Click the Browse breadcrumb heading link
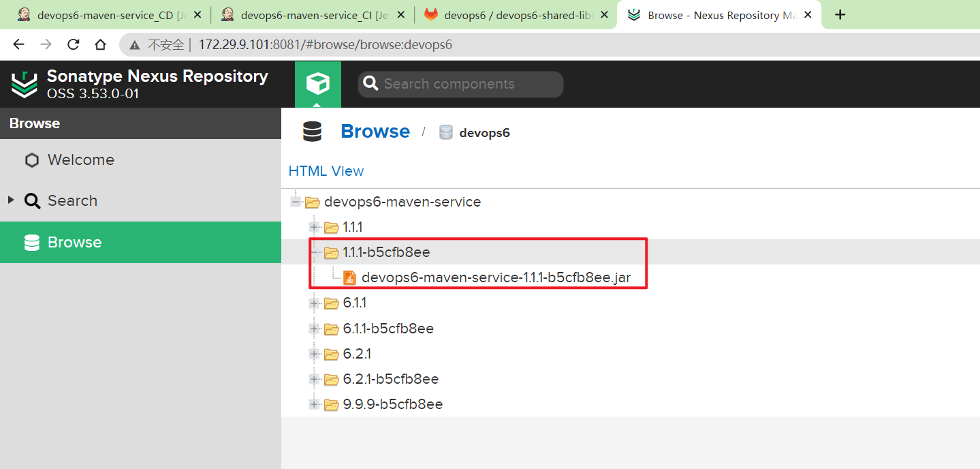This screenshot has height=469, width=980. click(x=375, y=132)
